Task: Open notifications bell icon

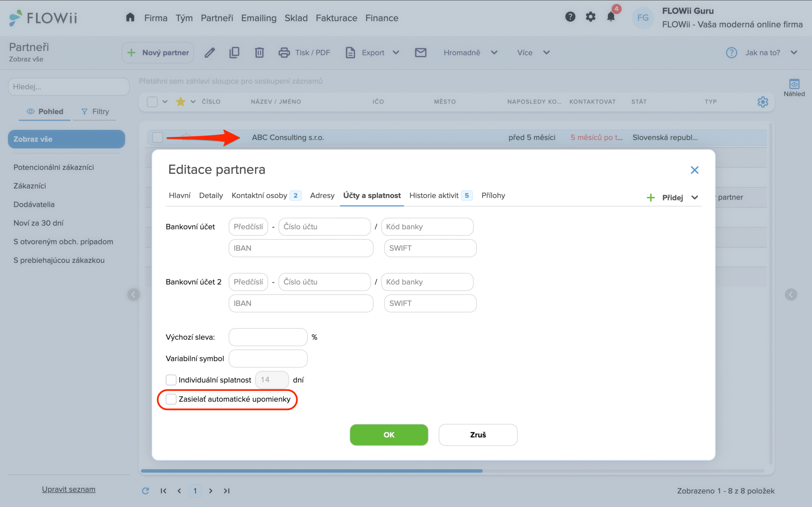Action: coord(611,17)
